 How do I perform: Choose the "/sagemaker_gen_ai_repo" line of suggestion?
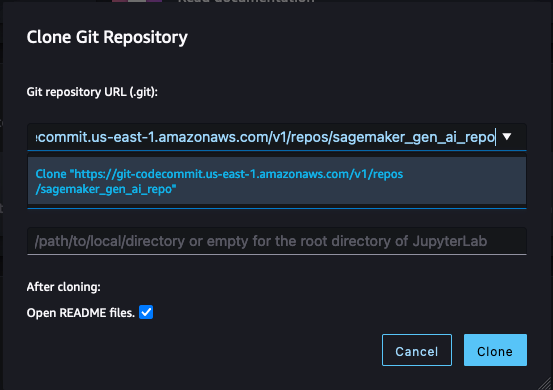pos(106,189)
